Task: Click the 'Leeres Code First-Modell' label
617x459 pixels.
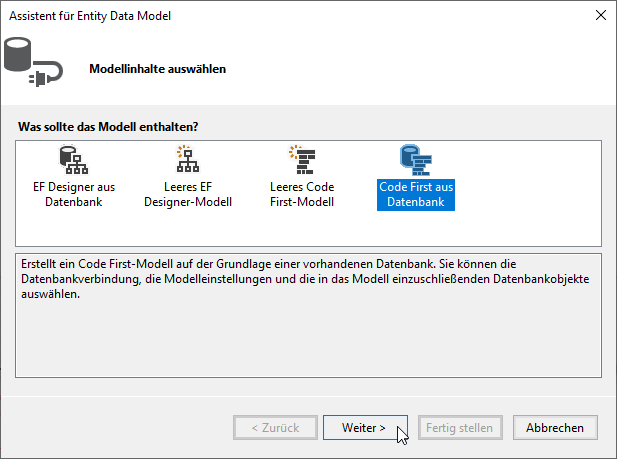Action: tap(302, 194)
